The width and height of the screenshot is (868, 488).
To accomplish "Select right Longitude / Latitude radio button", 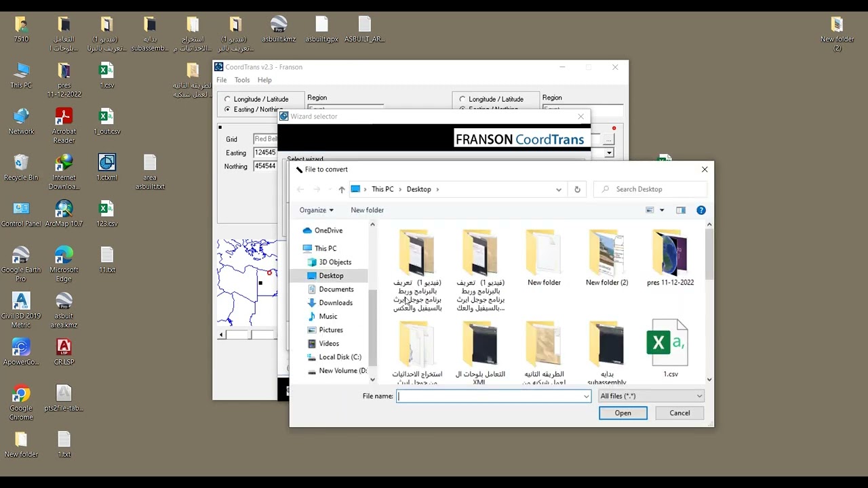I will click(462, 99).
